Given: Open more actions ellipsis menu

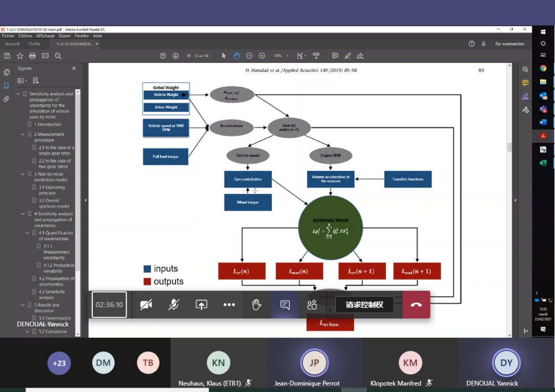Looking at the screenshot, I should click(229, 305).
